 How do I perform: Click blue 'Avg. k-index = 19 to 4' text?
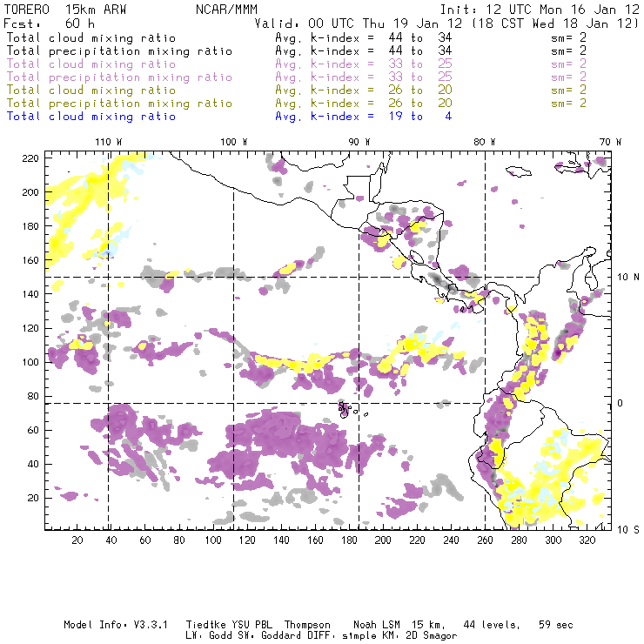click(x=364, y=117)
